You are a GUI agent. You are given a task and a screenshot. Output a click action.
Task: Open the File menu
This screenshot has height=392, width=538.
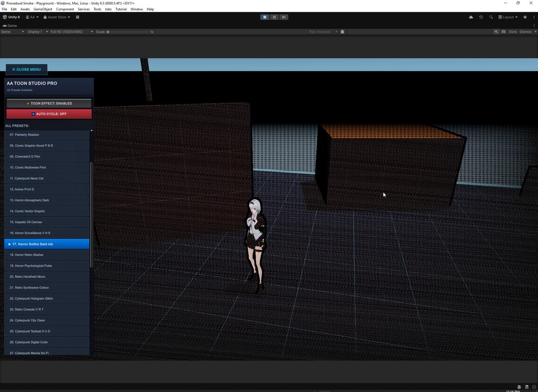point(4,9)
